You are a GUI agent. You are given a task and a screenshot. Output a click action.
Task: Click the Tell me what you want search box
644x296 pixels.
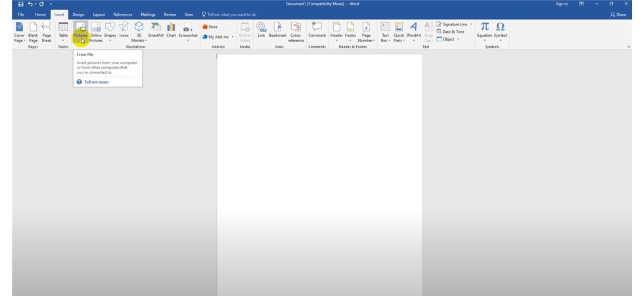[x=231, y=14]
